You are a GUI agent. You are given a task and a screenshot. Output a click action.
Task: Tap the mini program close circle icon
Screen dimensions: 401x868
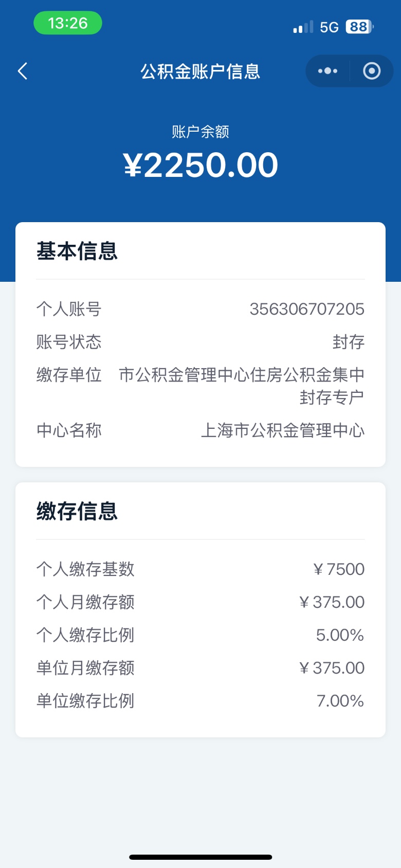[371, 71]
